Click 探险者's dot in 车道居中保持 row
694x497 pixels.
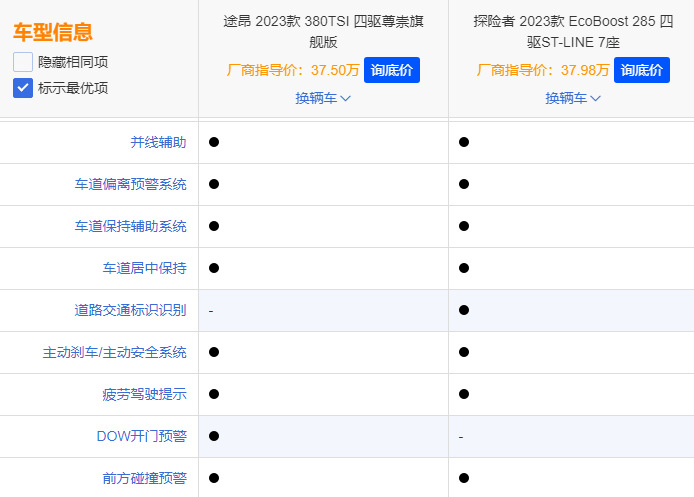pos(464,268)
